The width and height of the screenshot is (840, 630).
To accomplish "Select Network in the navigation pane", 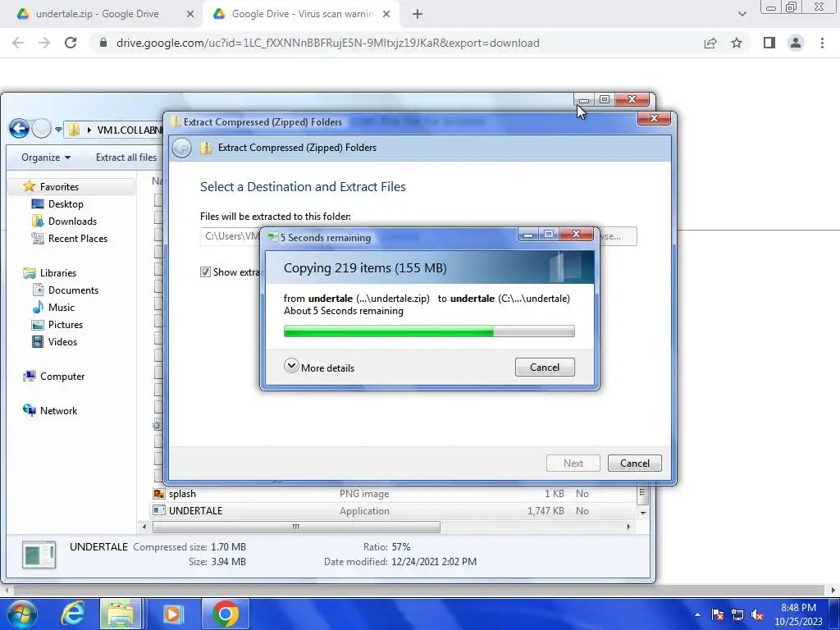I will point(58,410).
